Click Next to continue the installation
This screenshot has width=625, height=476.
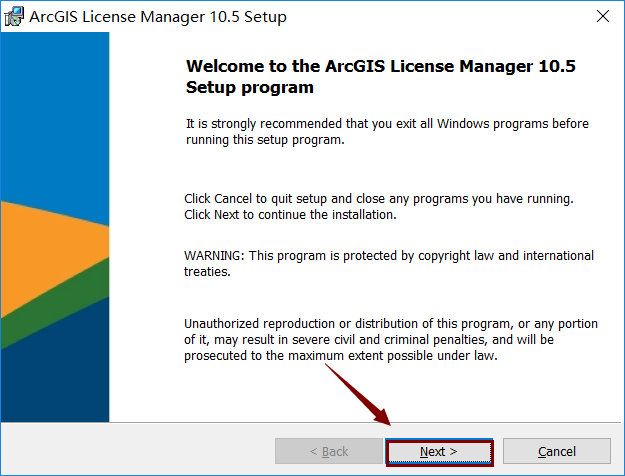click(x=439, y=452)
